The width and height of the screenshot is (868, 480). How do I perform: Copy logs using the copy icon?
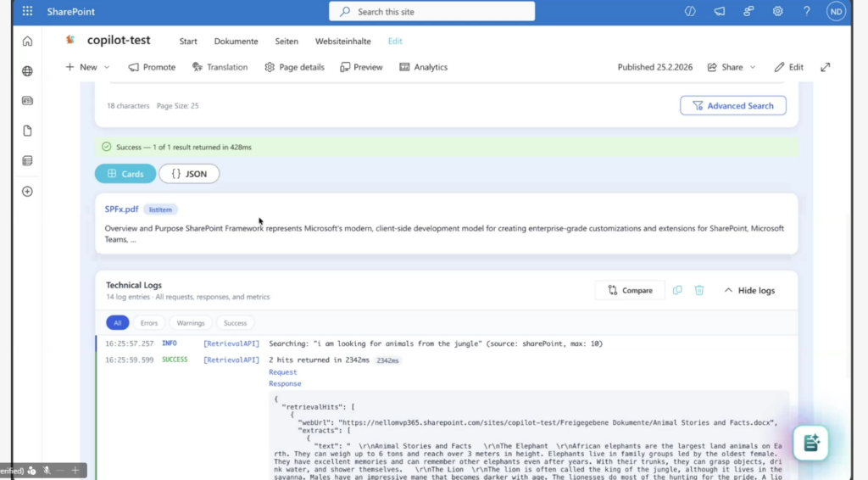tap(677, 290)
